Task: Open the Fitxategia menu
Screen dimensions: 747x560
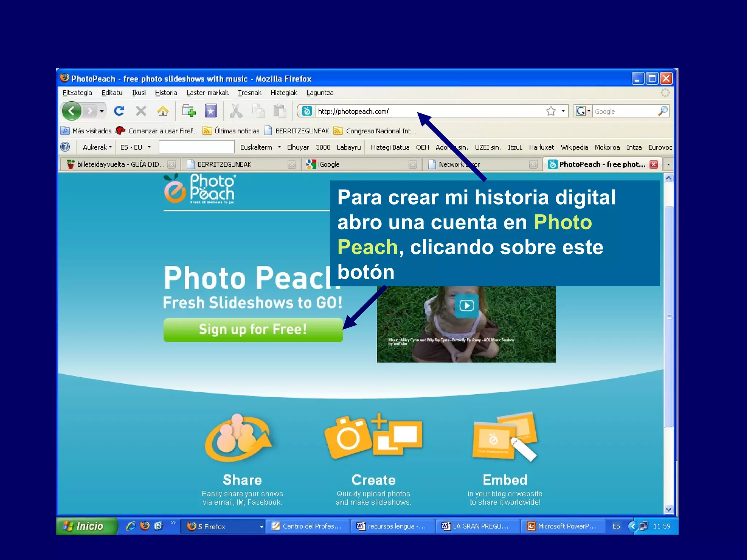Action: click(x=77, y=93)
